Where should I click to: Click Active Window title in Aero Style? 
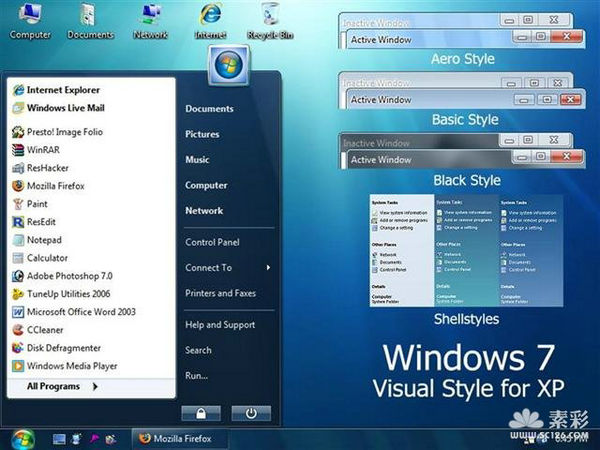coord(381,40)
